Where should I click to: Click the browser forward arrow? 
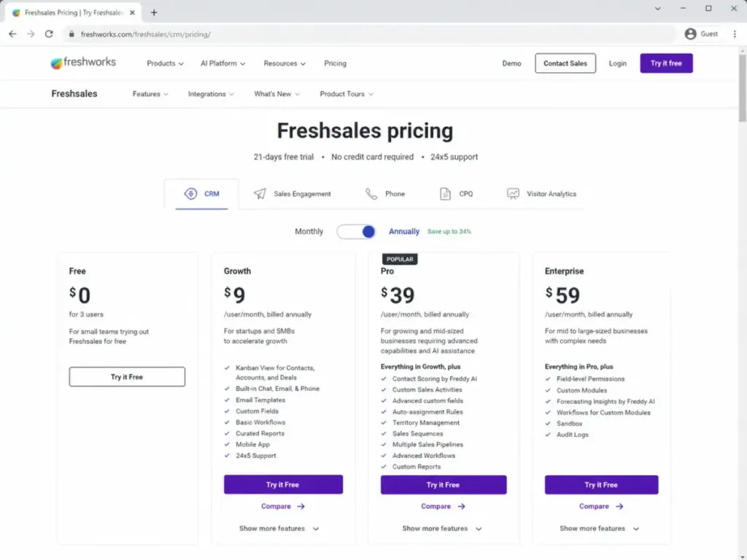click(x=31, y=34)
